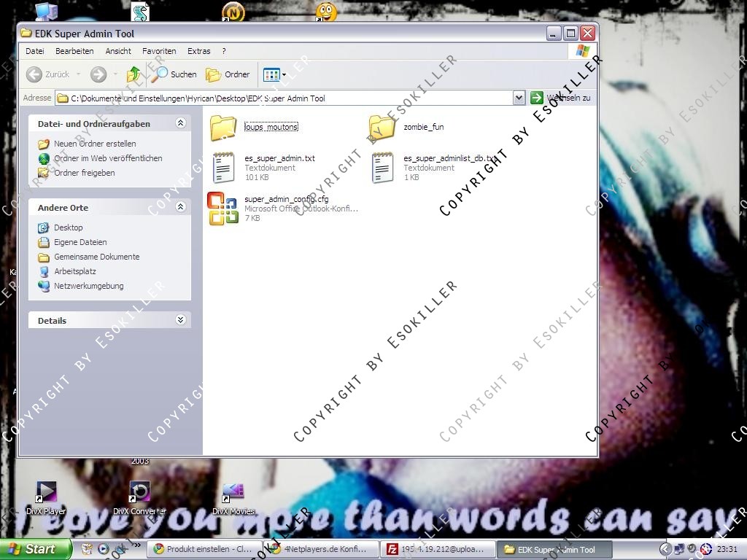Click Neuen Ordner erstellen link

point(95,144)
